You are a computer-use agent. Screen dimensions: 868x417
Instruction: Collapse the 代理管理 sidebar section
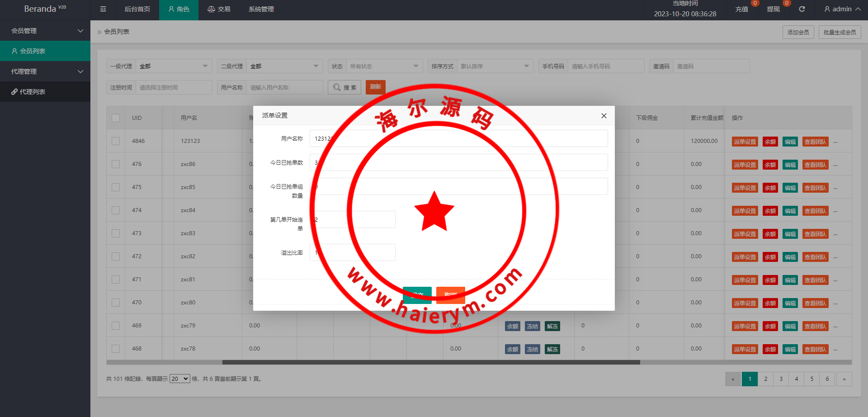pyautogui.click(x=45, y=71)
